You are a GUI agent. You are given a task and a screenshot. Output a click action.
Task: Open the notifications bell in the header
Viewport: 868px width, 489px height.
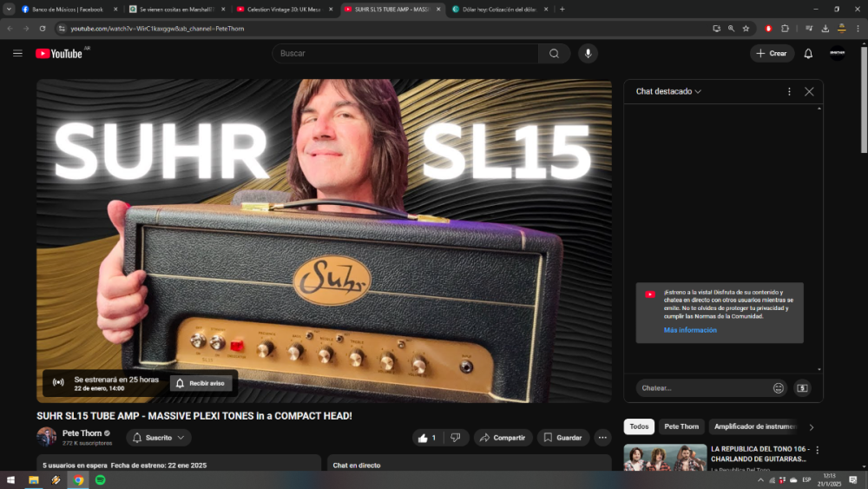808,53
